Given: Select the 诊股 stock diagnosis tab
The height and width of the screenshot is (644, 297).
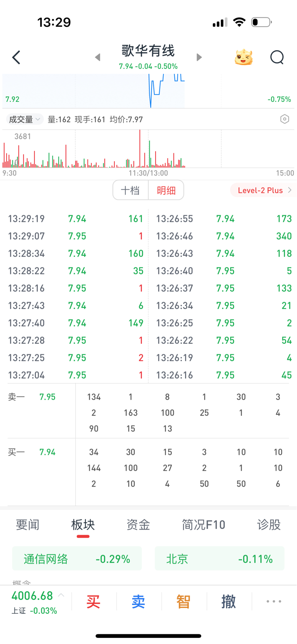Looking at the screenshot, I should pyautogui.click(x=269, y=525).
